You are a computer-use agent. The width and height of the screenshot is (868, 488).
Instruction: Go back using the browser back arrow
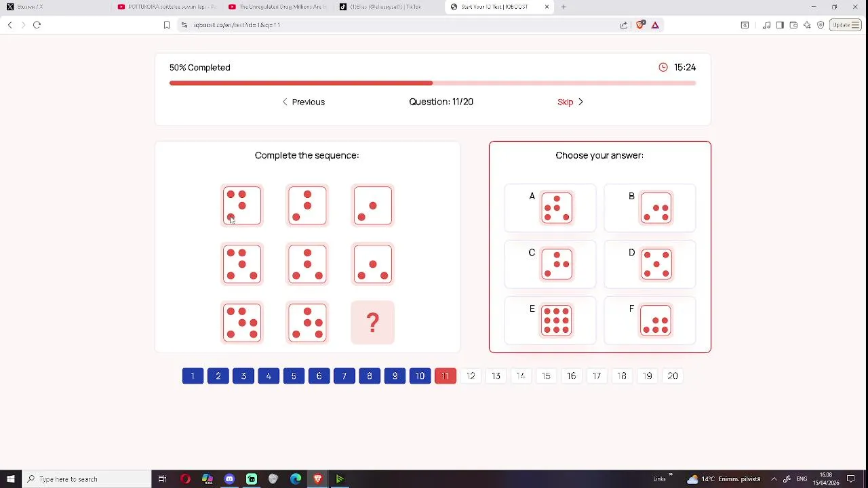coord(9,25)
